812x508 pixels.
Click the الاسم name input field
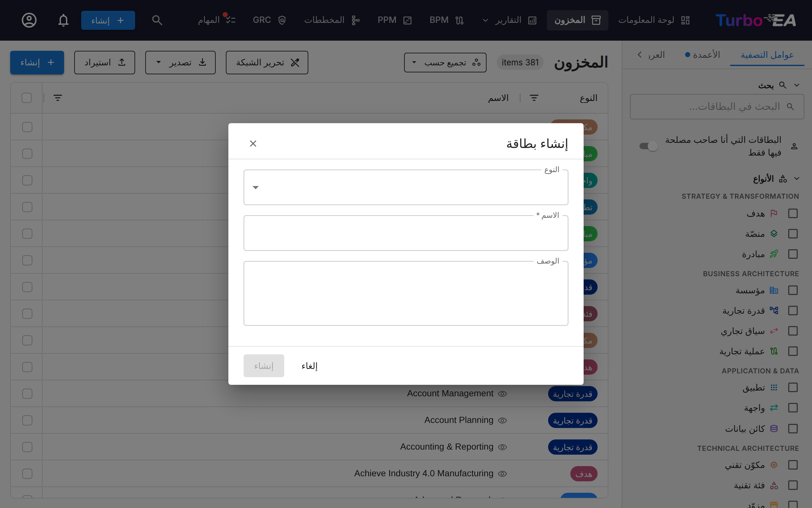coord(406,233)
